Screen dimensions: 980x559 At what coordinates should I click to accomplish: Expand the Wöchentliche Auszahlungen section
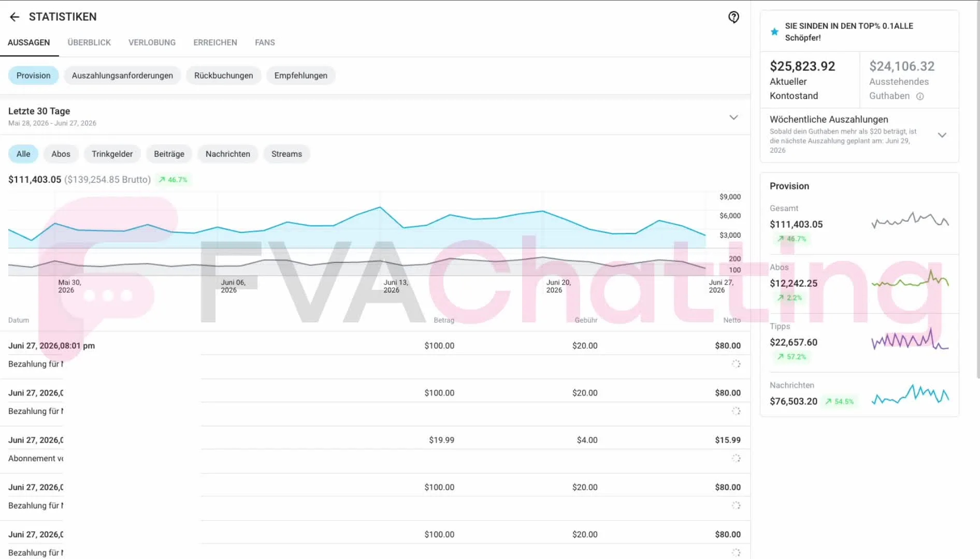942,135
